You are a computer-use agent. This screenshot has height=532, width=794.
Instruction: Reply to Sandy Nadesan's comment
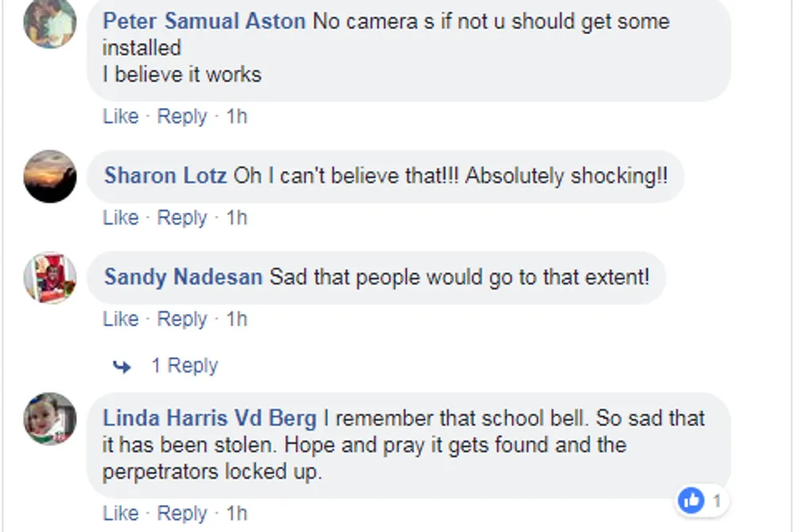point(182,319)
